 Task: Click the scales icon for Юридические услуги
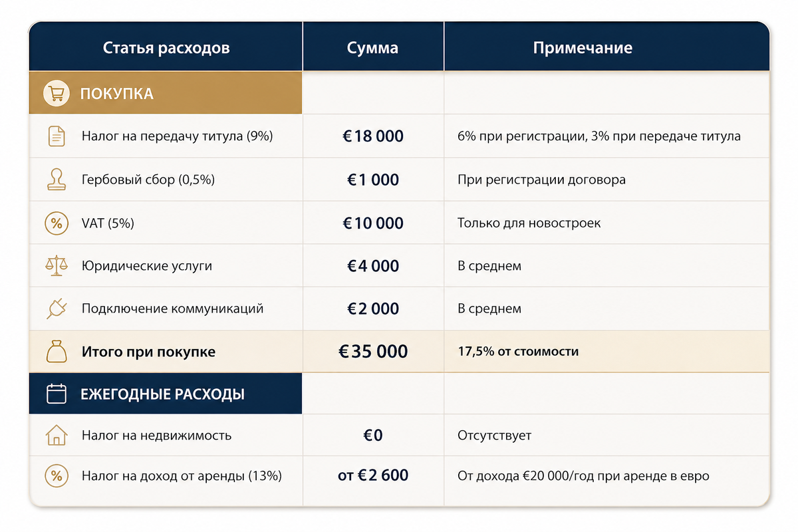[57, 266]
